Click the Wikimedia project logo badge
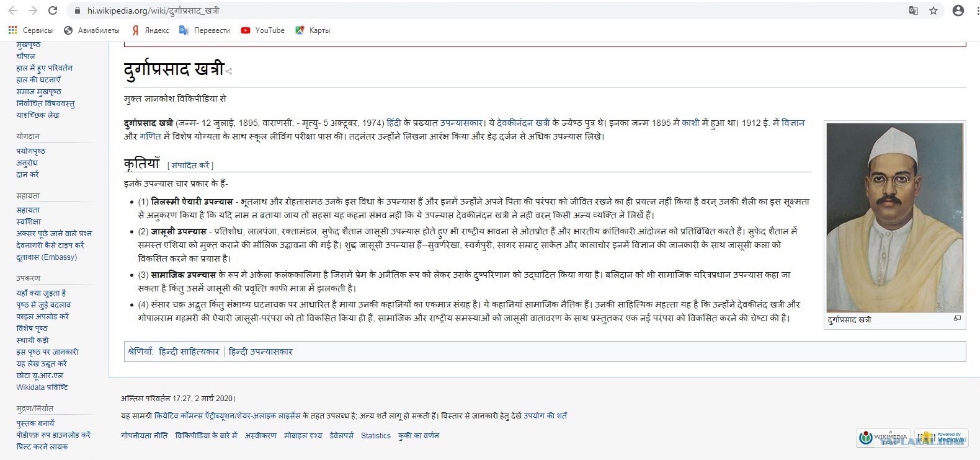The image size is (980, 460). click(884, 438)
